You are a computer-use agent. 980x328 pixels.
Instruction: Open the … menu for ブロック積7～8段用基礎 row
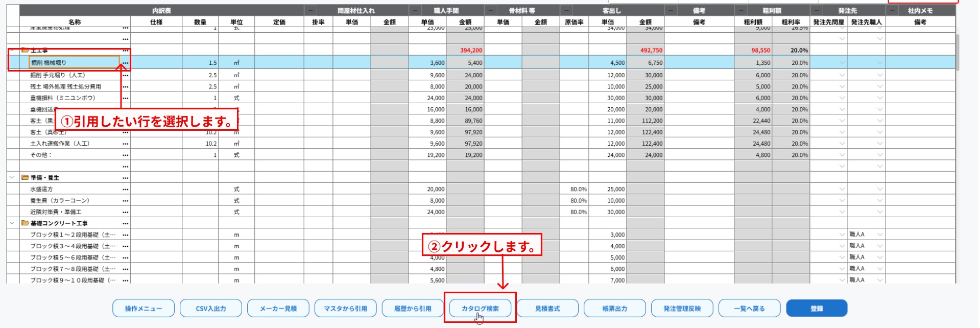126,269
